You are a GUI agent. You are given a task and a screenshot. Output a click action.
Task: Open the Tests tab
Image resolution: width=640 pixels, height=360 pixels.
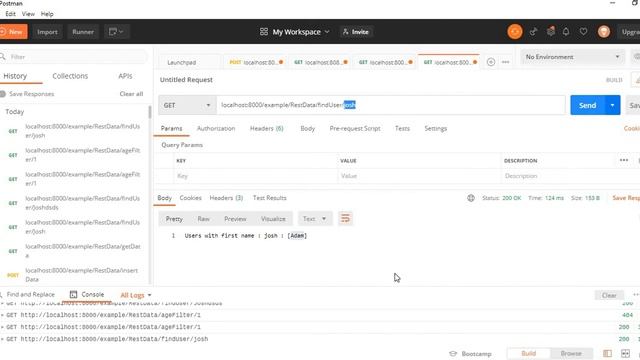[402, 129]
